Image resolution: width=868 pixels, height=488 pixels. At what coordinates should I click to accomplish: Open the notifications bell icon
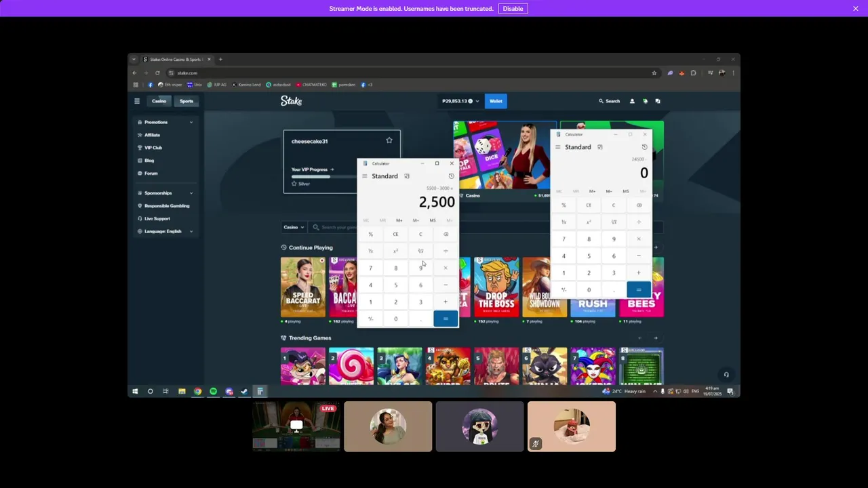(645, 101)
